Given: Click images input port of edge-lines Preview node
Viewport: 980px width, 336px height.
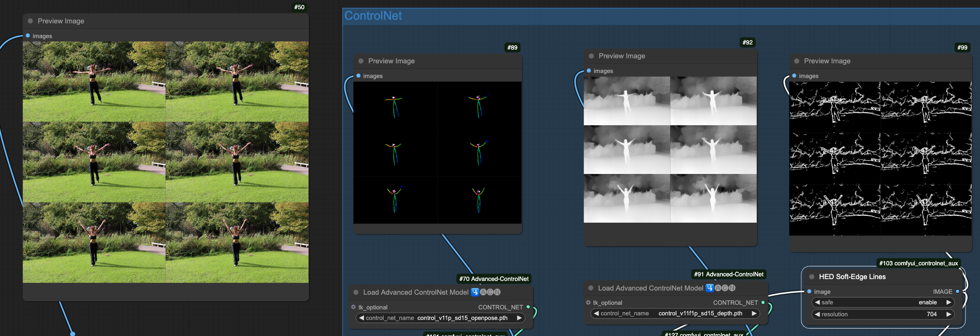Looking at the screenshot, I should pyautogui.click(x=794, y=76).
